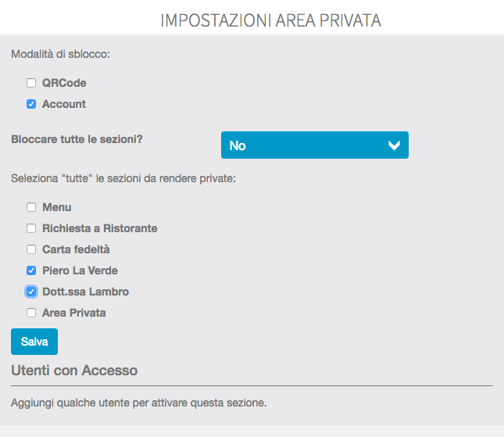This screenshot has height=437, width=504.
Task: Open the 'Bloccare tutte le sezioni' dropdown
Action: [x=314, y=145]
